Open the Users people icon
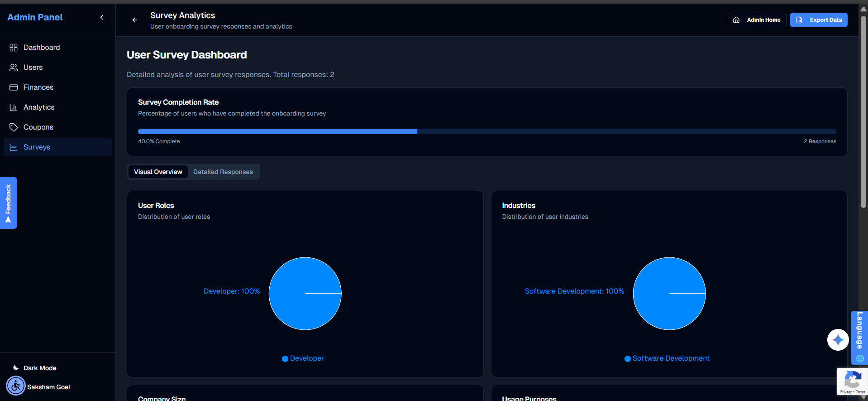868x401 pixels. (14, 68)
